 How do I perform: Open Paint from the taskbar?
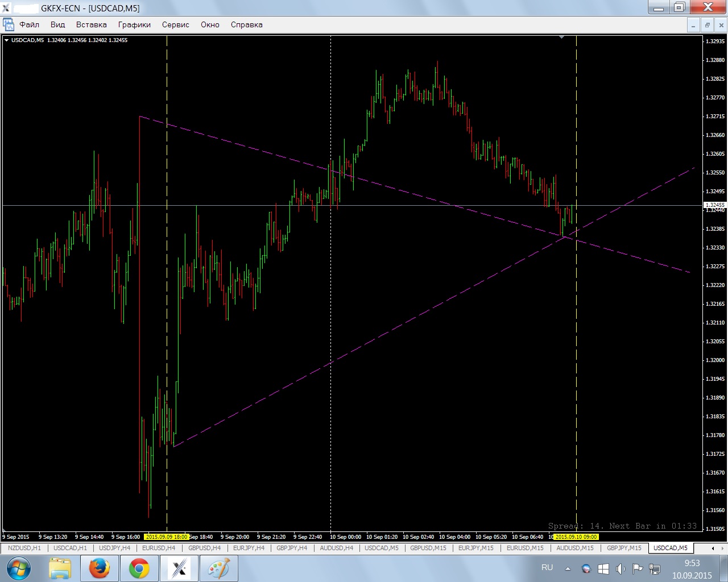pos(218,568)
